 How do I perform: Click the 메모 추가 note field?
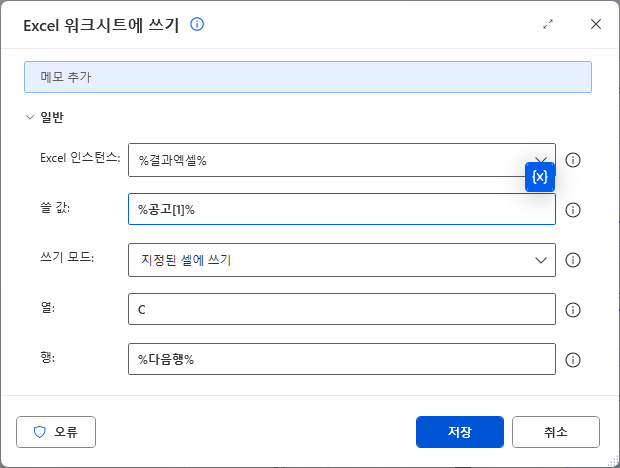point(308,77)
